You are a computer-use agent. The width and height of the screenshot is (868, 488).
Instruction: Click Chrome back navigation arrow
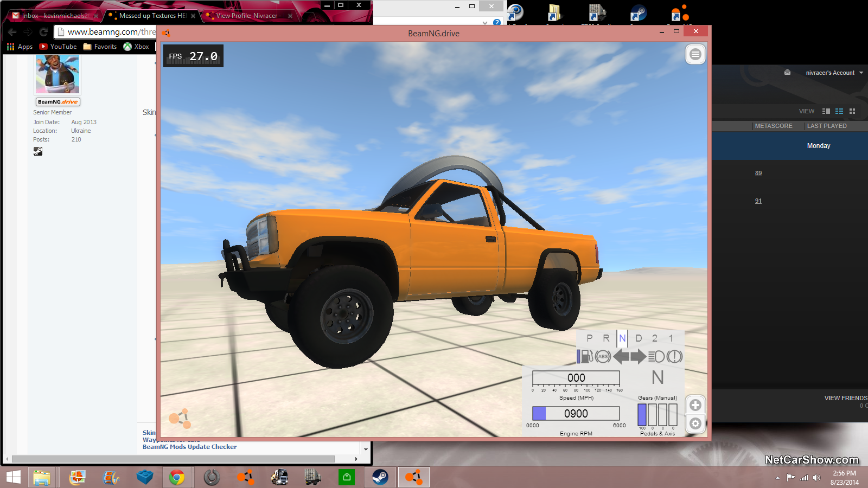click(x=12, y=32)
